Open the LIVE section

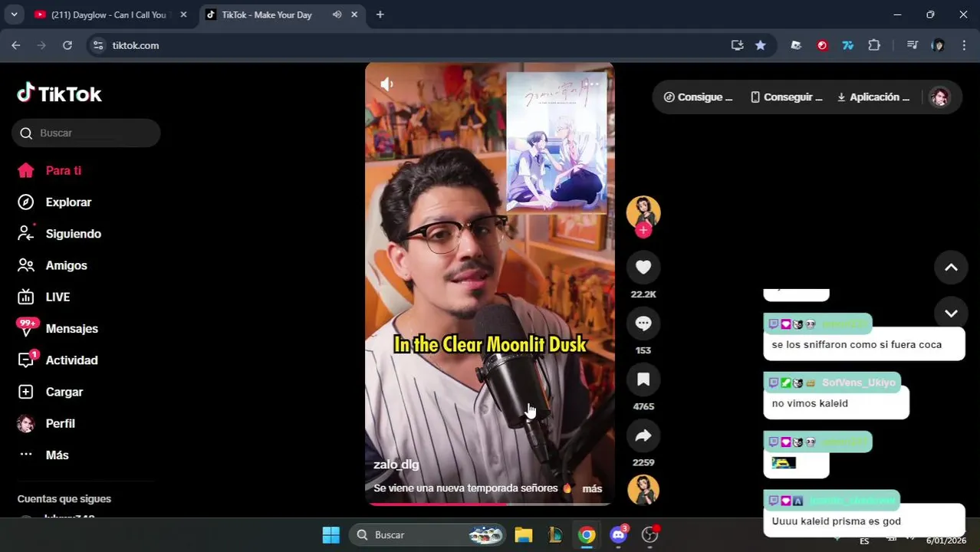pyautogui.click(x=44, y=297)
